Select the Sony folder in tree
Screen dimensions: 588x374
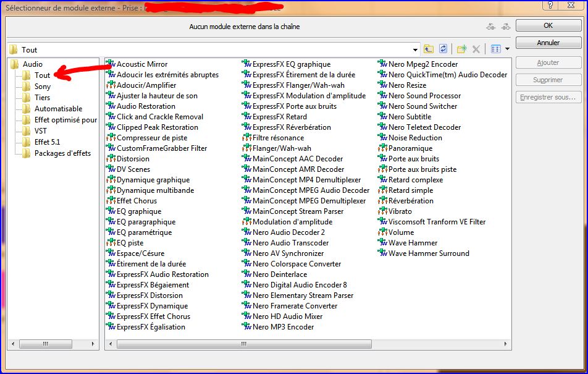coord(43,87)
